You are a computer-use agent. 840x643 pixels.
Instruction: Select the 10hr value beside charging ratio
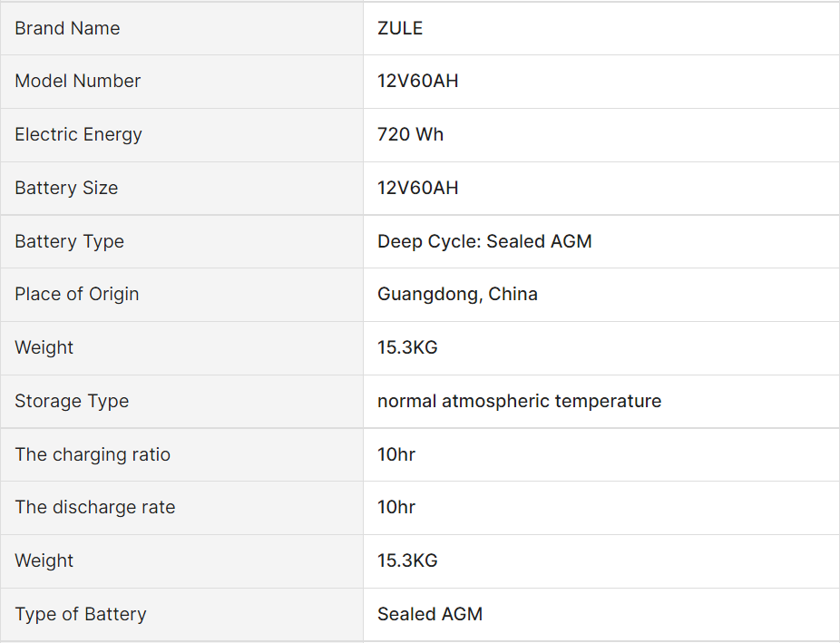click(x=396, y=454)
